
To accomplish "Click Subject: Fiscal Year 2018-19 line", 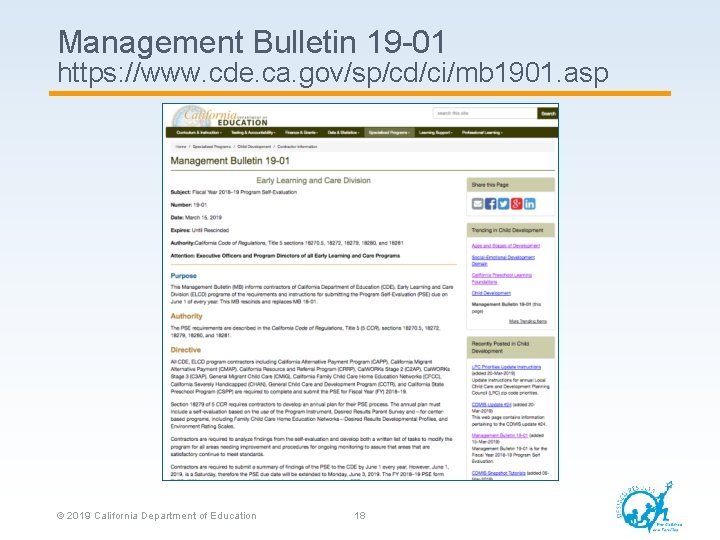I will 233,192.
